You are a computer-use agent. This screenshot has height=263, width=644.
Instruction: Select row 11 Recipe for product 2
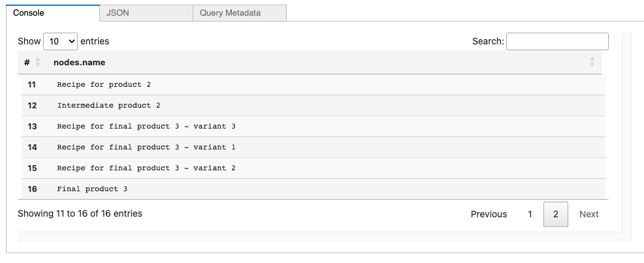pos(314,85)
